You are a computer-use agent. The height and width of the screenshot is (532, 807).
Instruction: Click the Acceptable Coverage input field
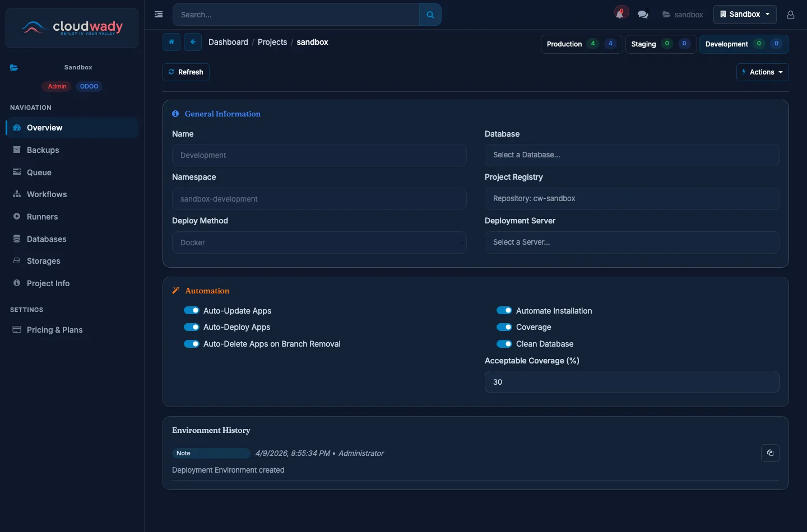coord(632,382)
